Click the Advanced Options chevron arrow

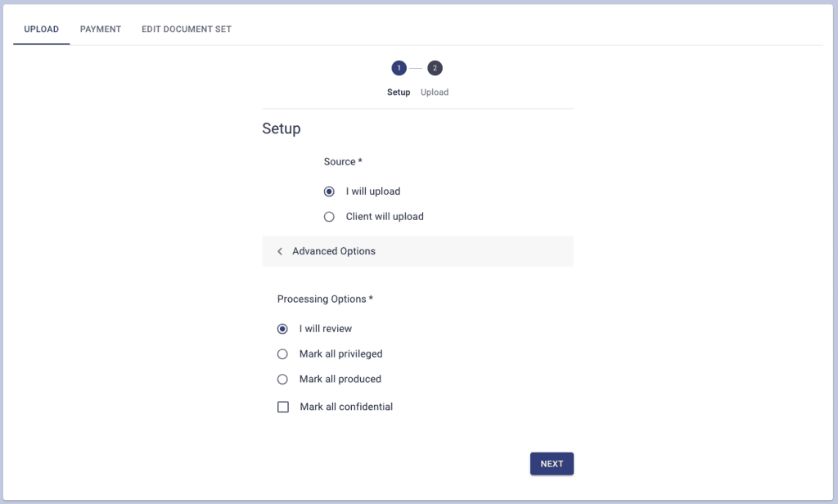(x=280, y=251)
